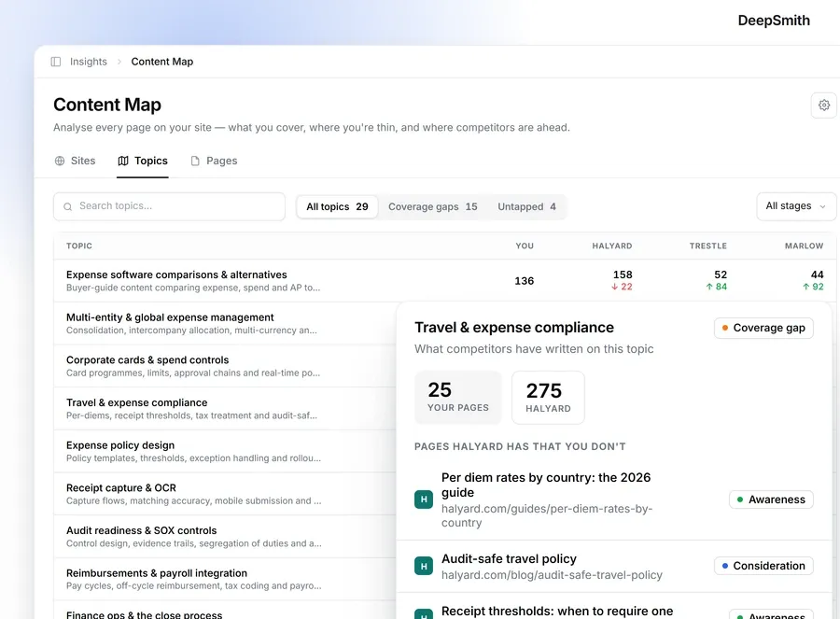Click the Content Map breadcrumb item

(x=161, y=62)
